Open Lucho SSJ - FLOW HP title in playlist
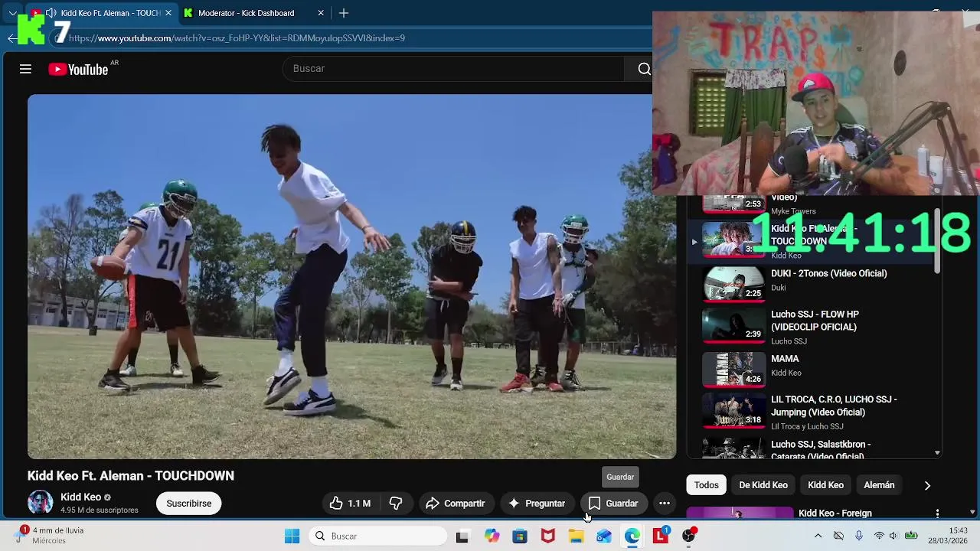Viewport: 980px width, 551px height. click(815, 321)
